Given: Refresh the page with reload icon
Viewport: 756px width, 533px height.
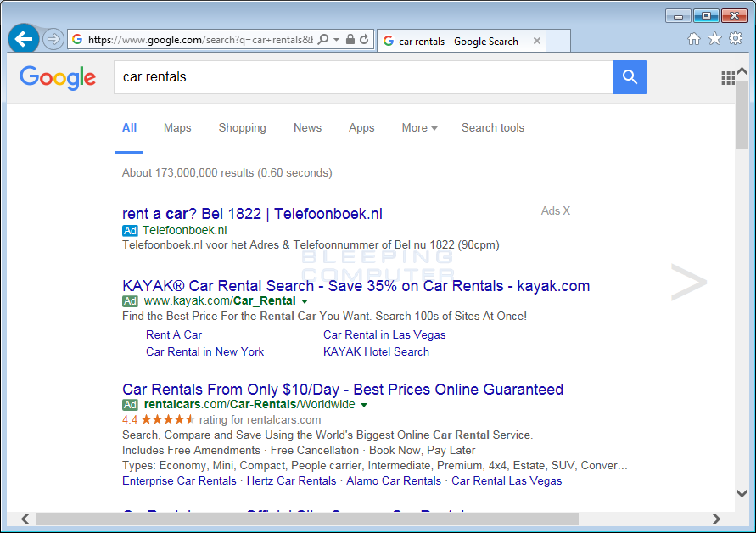Looking at the screenshot, I should point(365,40).
